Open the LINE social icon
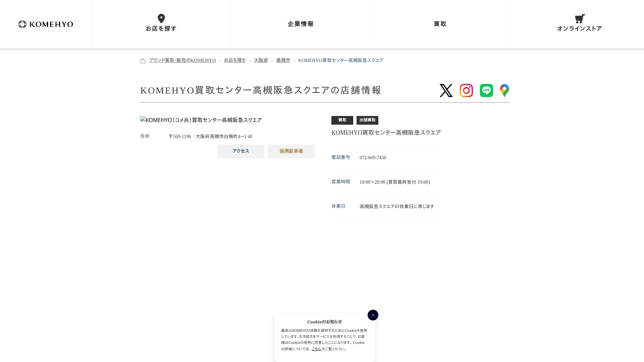Viewport: 644px width, 362px height. pos(486,90)
